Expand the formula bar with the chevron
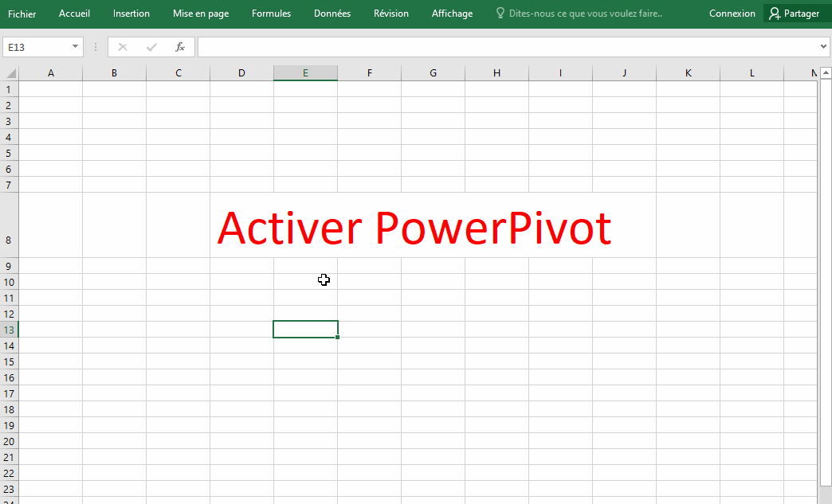The width and height of the screenshot is (832, 504). 823,47
